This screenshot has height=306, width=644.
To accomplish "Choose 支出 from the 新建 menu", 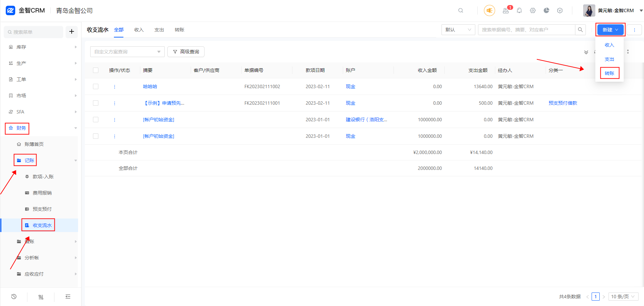I will [x=610, y=59].
